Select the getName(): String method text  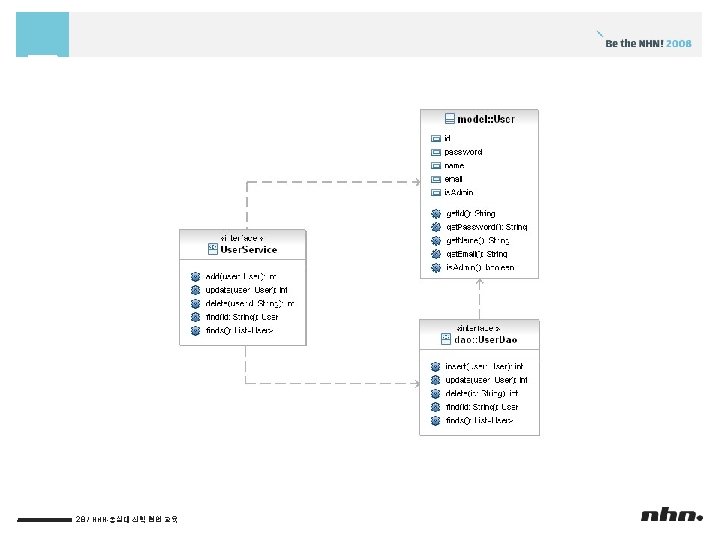click(x=478, y=241)
